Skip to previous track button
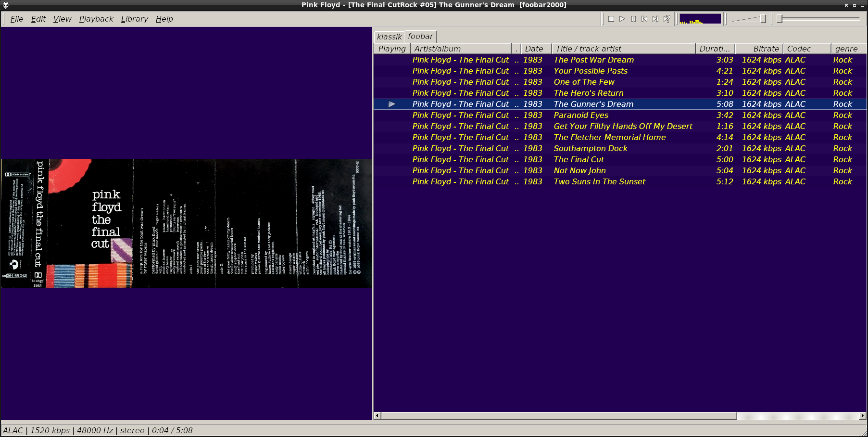Screen dimensions: 868x437 644,19
